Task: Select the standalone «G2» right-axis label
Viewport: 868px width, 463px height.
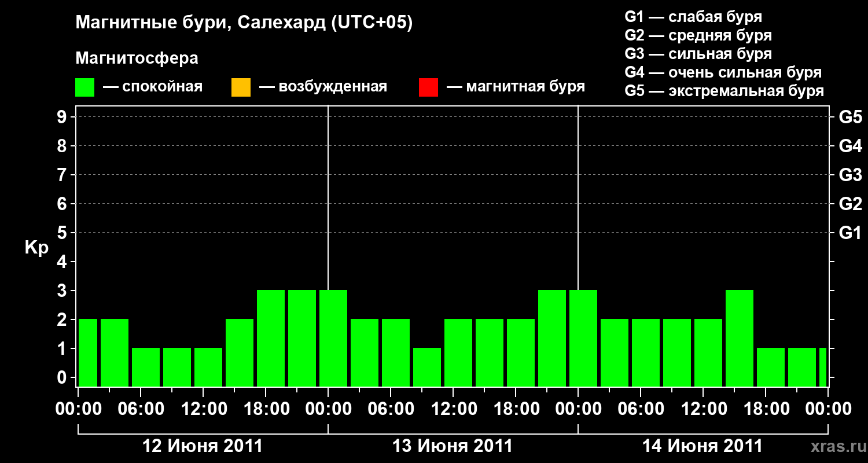Action: (851, 204)
